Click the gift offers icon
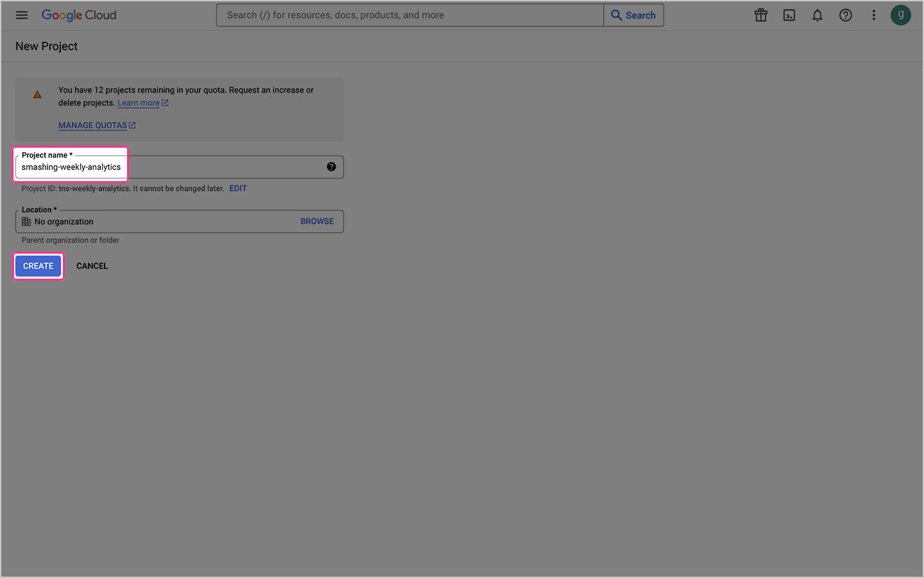Screen dimensions: 924x578 [761, 15]
